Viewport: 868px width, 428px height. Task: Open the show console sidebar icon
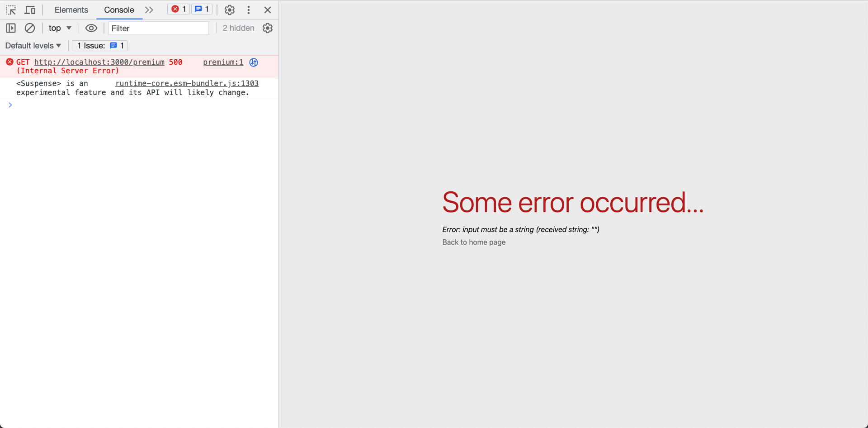(x=11, y=28)
